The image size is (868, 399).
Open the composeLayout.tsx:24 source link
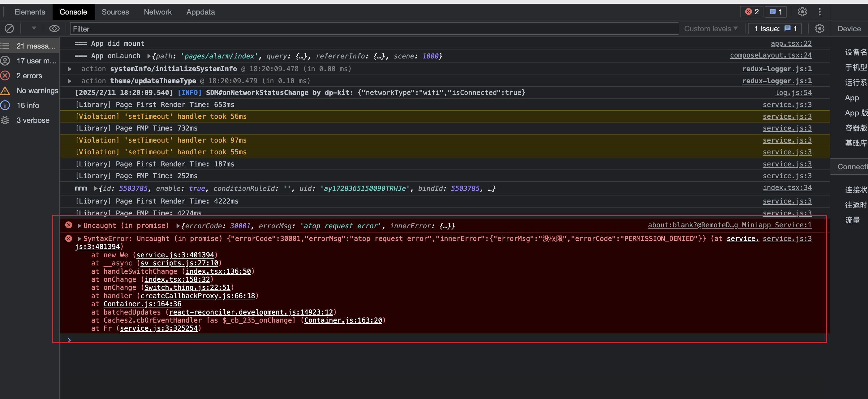point(771,55)
